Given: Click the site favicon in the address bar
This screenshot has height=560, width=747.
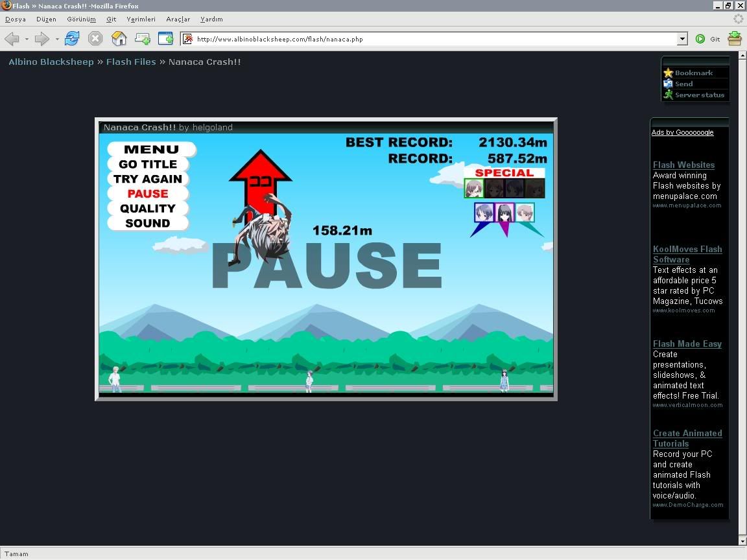Looking at the screenshot, I should [x=187, y=39].
